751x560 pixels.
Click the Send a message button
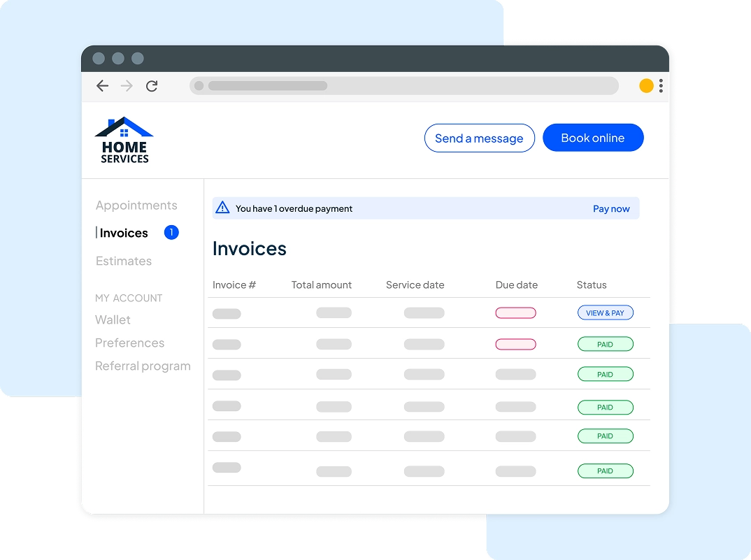tap(479, 138)
